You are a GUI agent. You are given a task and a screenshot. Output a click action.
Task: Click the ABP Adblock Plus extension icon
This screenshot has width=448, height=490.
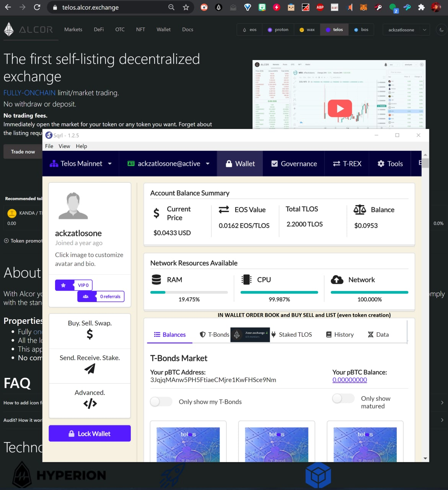coord(320,7)
